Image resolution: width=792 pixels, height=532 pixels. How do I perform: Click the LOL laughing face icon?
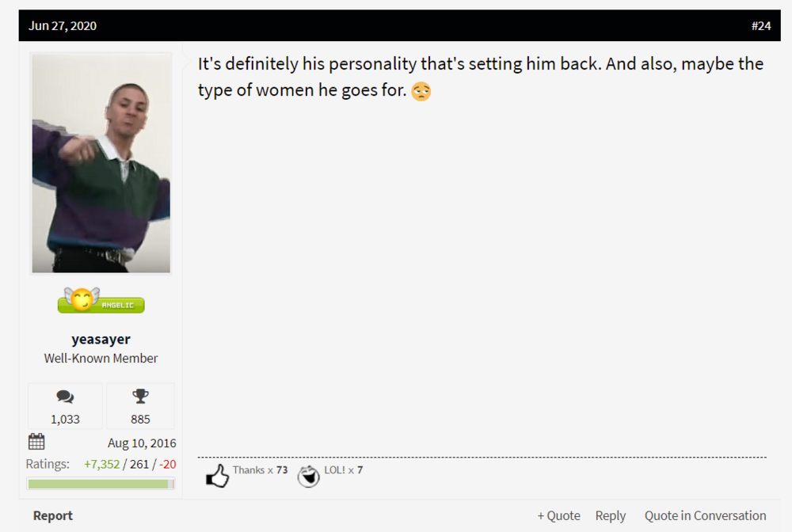click(x=308, y=476)
